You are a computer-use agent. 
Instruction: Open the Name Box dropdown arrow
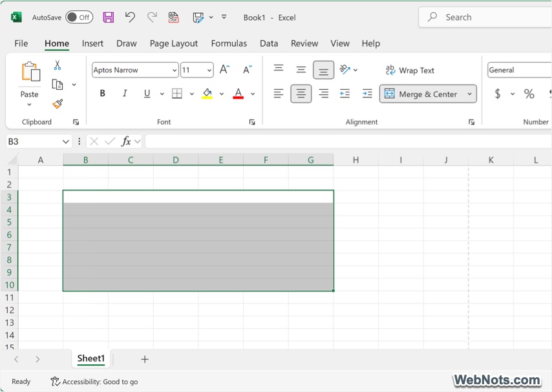point(65,141)
